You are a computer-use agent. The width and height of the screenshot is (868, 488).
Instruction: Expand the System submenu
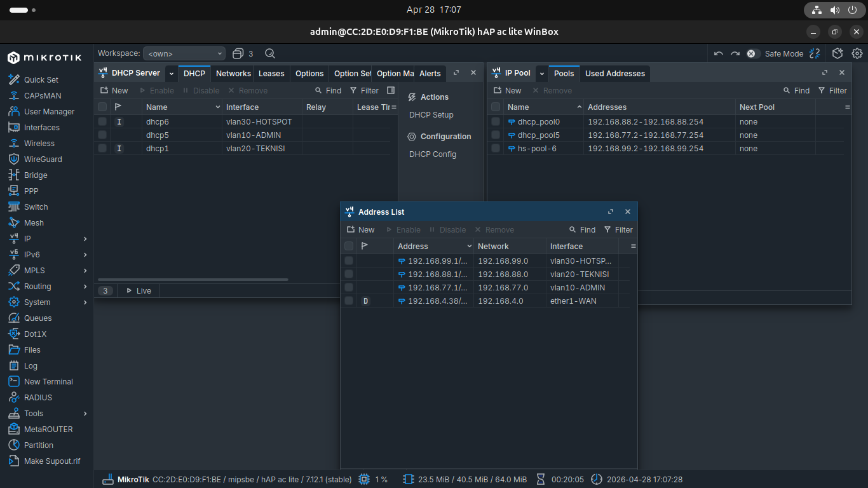(x=85, y=302)
